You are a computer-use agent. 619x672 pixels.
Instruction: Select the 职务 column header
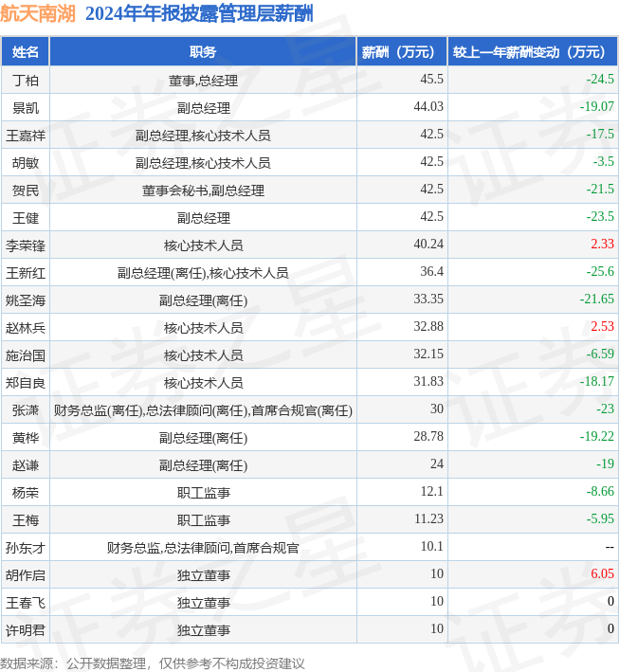[x=203, y=52]
